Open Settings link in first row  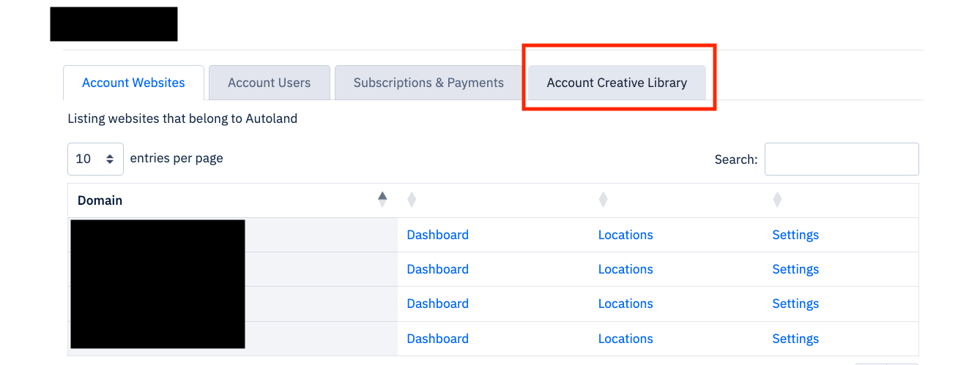(x=795, y=235)
